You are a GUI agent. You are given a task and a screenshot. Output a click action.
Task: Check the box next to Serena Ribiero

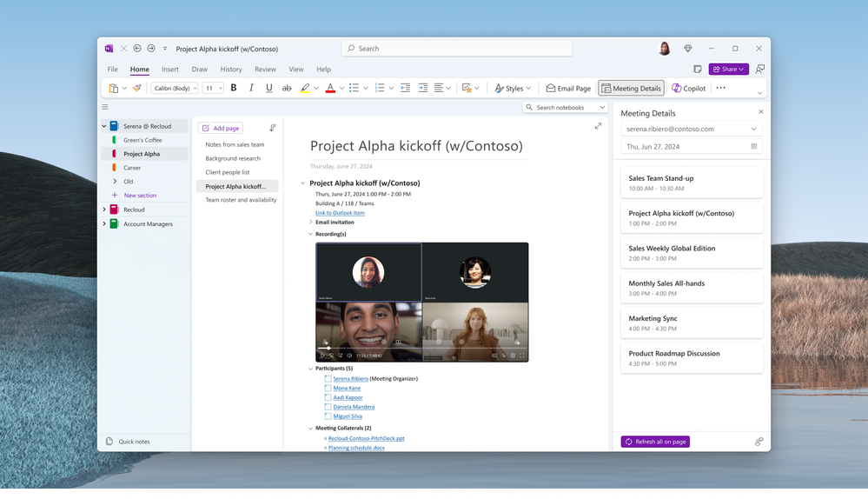[x=328, y=379]
